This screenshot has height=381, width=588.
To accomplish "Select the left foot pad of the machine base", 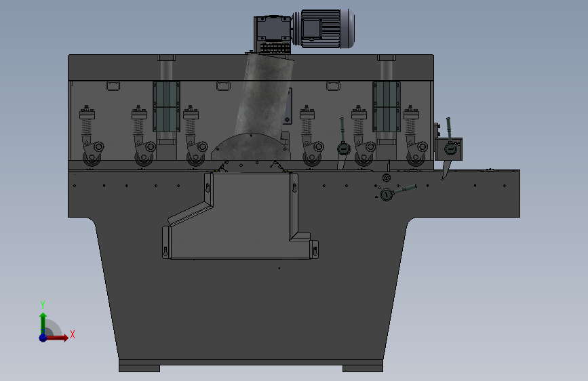I will [x=139, y=369].
